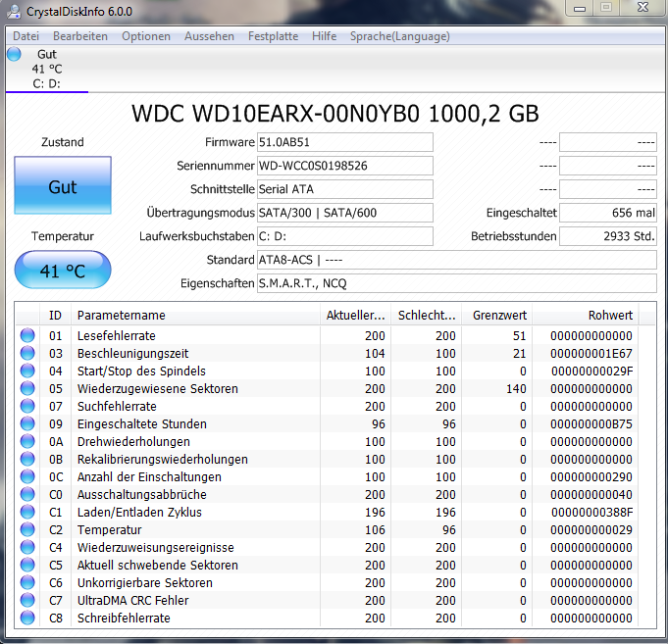The image size is (668, 644).
Task: Click the CrystalDiskInfo title bar icon
Action: 14,12
